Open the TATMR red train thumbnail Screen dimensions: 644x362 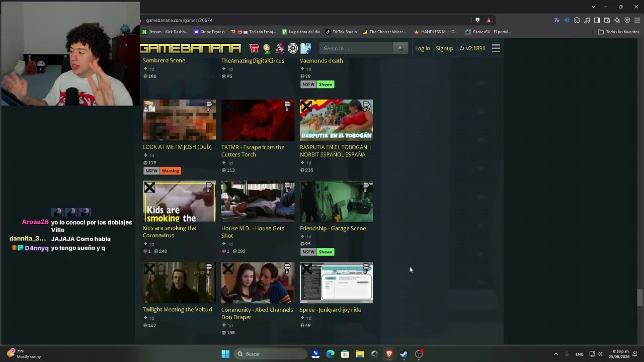(x=258, y=120)
